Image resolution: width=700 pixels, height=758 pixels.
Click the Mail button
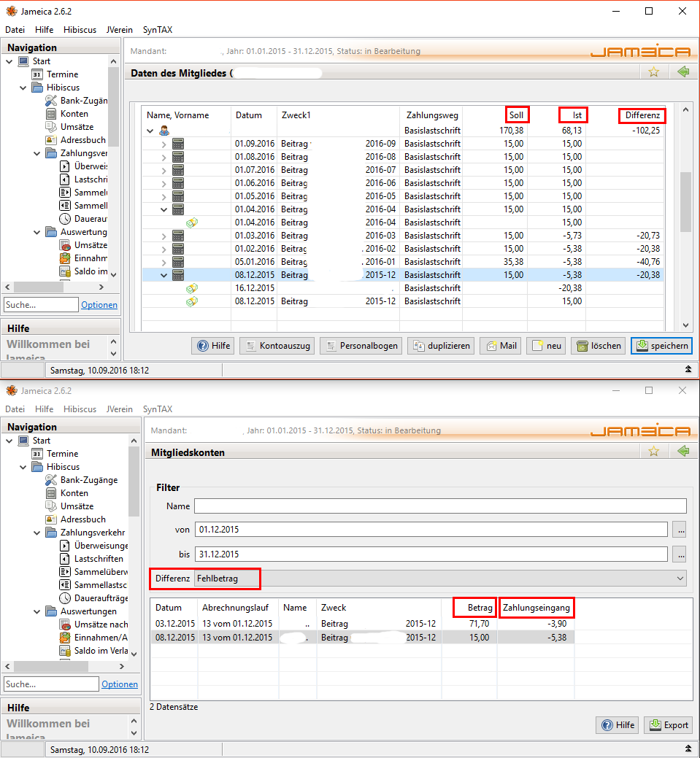pos(500,346)
